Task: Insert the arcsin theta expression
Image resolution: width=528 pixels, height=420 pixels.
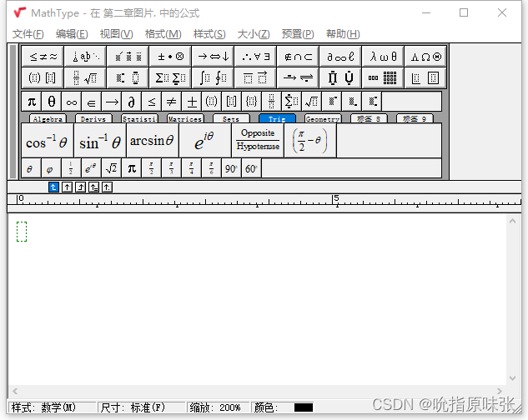Action: [x=153, y=141]
